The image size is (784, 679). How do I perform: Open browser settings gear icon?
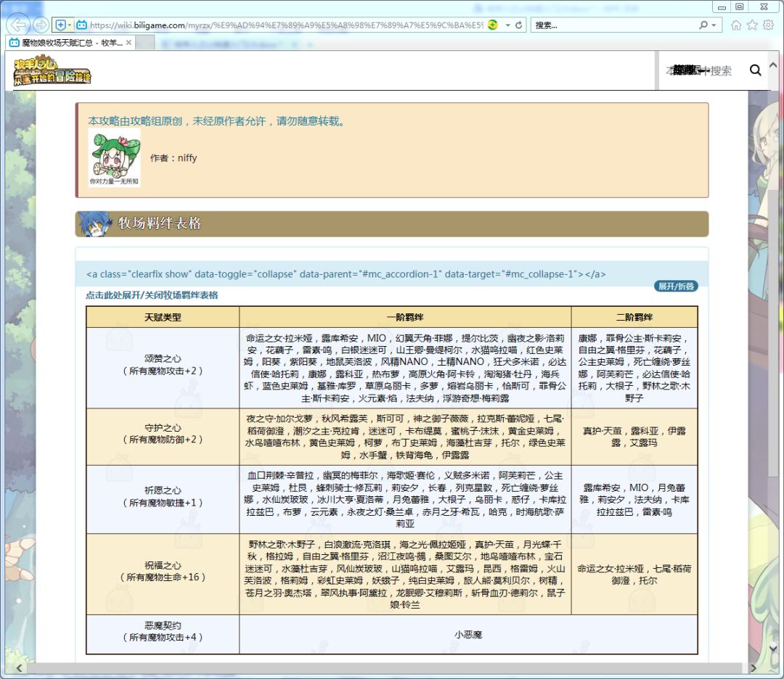click(x=768, y=25)
